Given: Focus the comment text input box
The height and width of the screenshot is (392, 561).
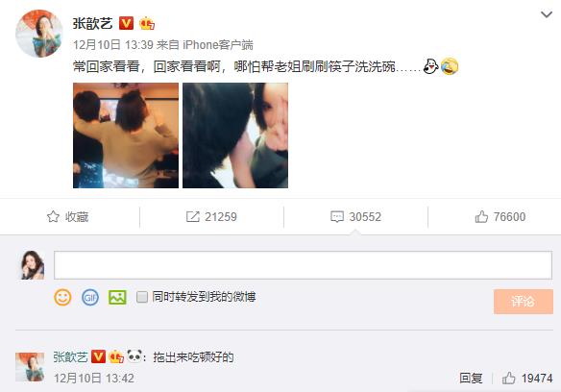Looking at the screenshot, I should tap(303, 265).
